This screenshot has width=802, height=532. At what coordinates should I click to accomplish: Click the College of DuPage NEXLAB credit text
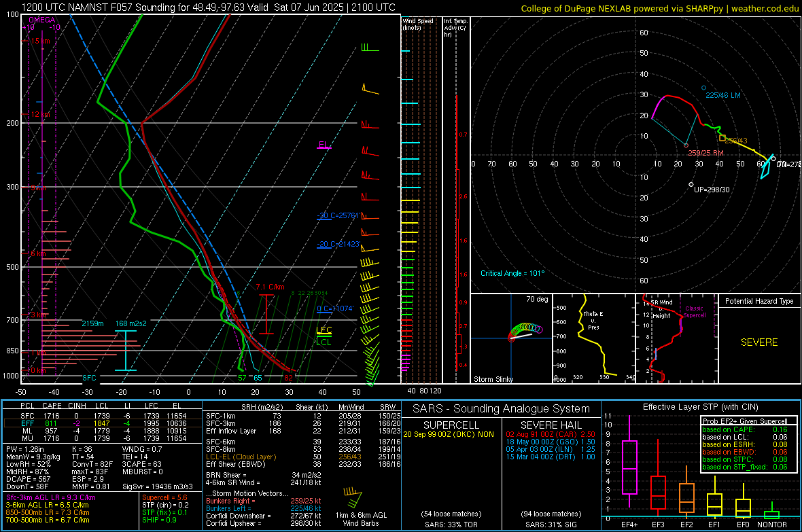[659, 8]
